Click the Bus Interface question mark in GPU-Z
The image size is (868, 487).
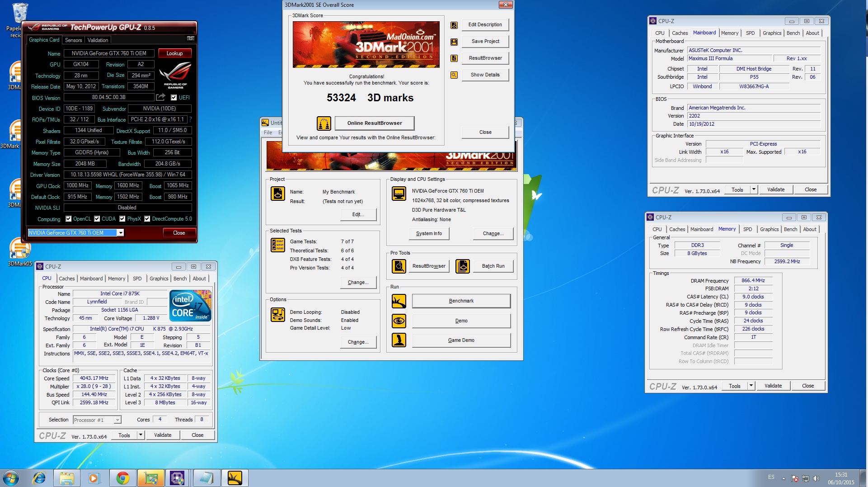pos(191,119)
